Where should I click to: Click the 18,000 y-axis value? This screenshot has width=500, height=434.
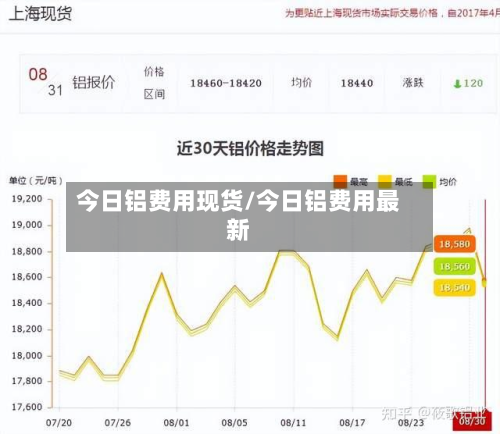tap(27, 356)
